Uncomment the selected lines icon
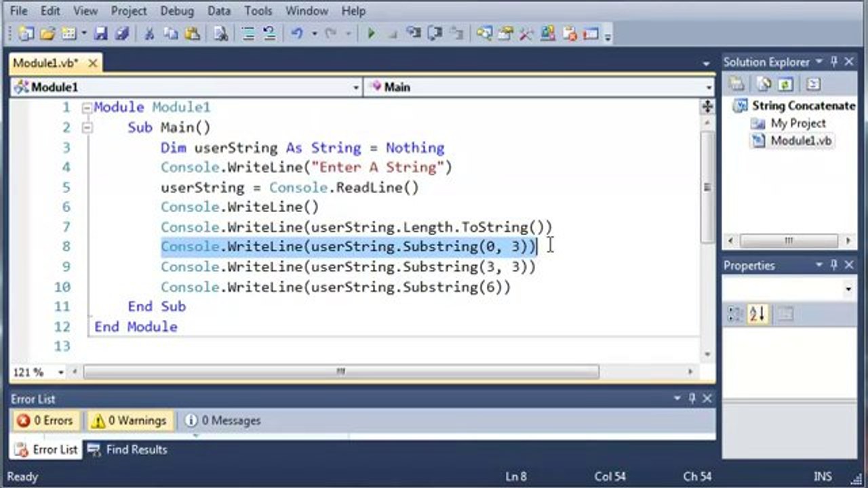This screenshot has width=868, height=488. pyautogui.click(x=269, y=34)
